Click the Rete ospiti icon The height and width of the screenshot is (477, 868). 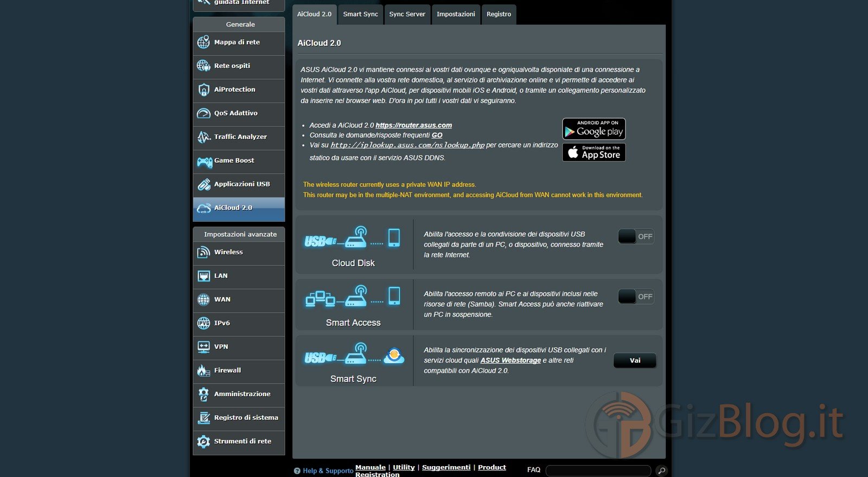tap(203, 66)
